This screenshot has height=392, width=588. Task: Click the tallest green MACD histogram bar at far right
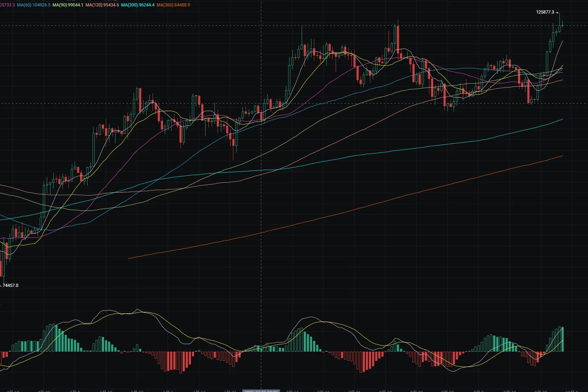click(563, 339)
